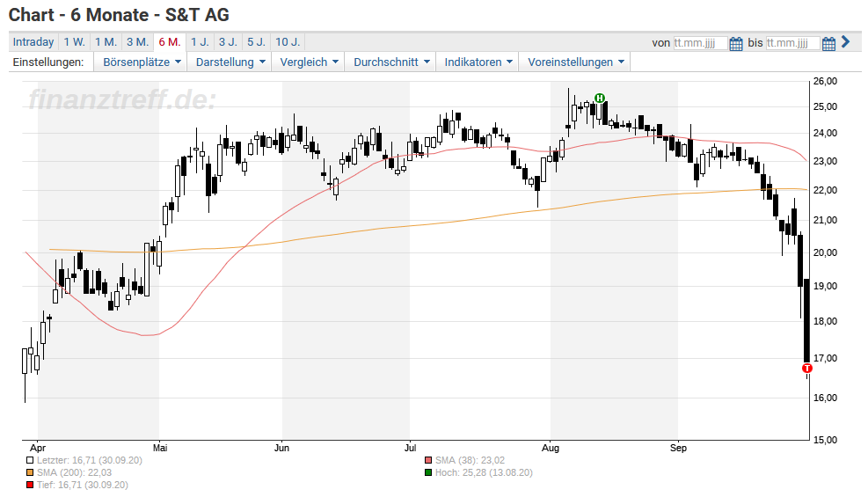
Task: Select the 6 M. time range tab
Action: coord(170,42)
